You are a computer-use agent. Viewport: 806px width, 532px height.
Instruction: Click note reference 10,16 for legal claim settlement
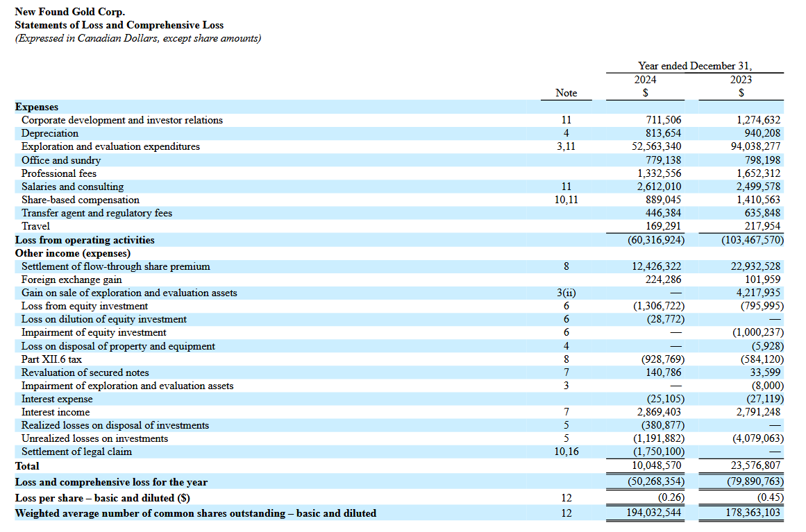[566, 452]
